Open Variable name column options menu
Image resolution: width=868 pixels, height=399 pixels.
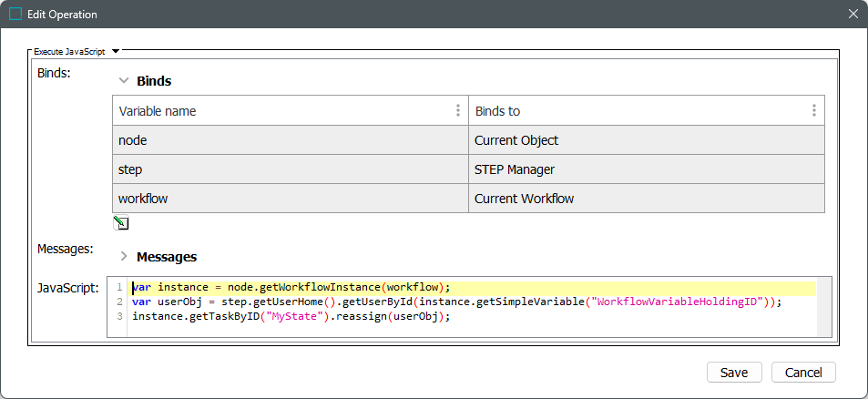tap(457, 111)
